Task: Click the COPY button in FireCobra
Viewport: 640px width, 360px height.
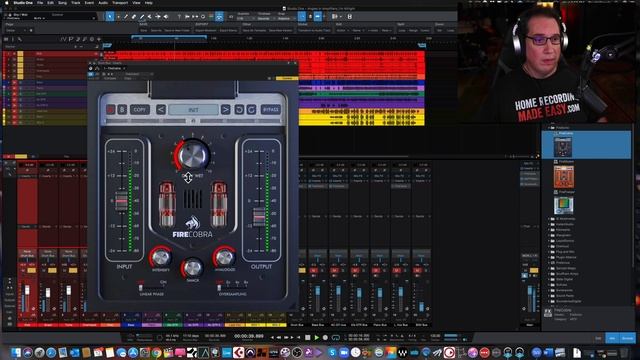Action: click(140, 109)
